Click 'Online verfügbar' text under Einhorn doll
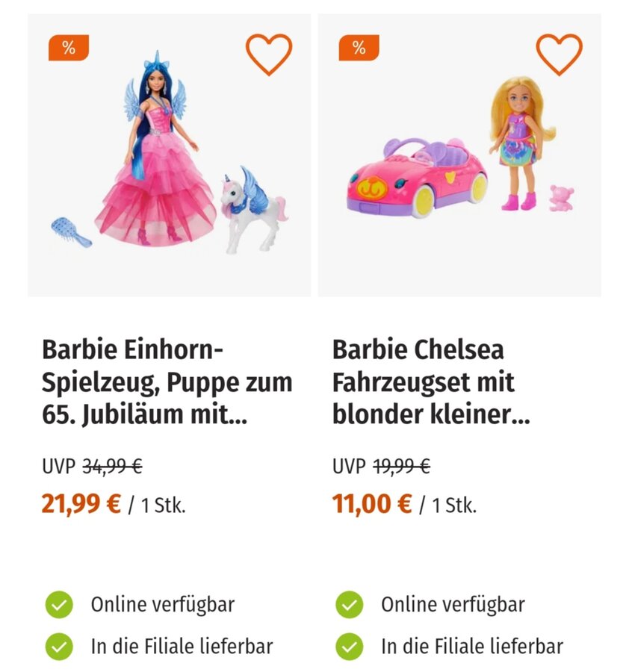The image size is (629, 672). tap(163, 604)
